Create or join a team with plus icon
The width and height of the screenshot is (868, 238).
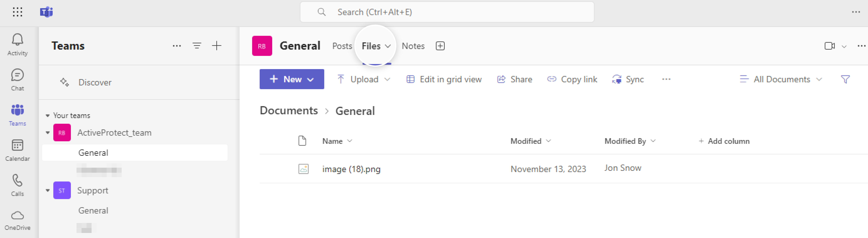[217, 46]
